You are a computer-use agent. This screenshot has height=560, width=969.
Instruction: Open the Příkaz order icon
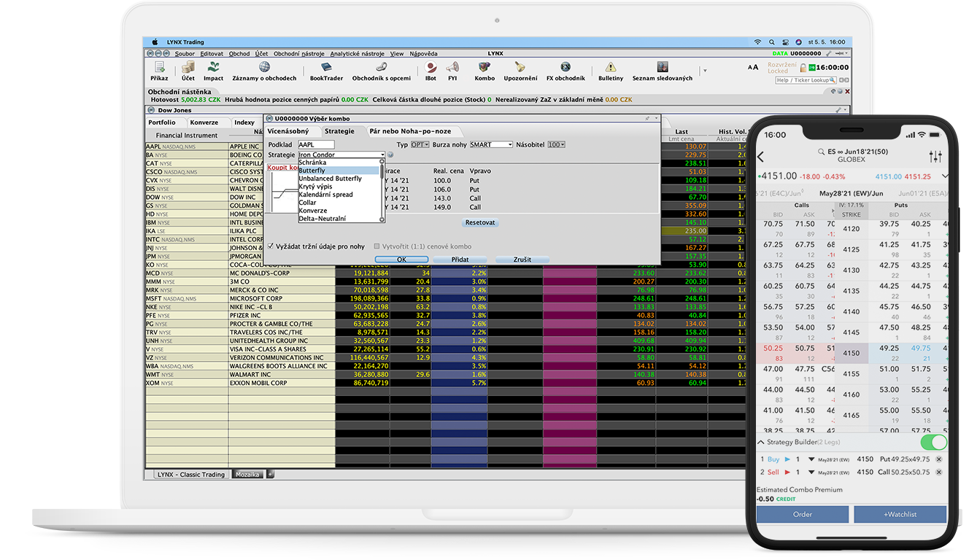pyautogui.click(x=159, y=71)
